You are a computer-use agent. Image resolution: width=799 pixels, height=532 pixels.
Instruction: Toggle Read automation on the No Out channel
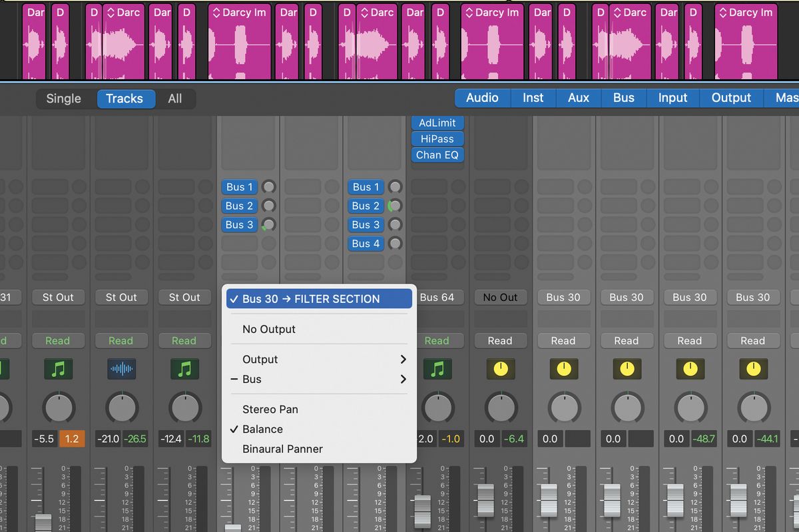pyautogui.click(x=501, y=340)
